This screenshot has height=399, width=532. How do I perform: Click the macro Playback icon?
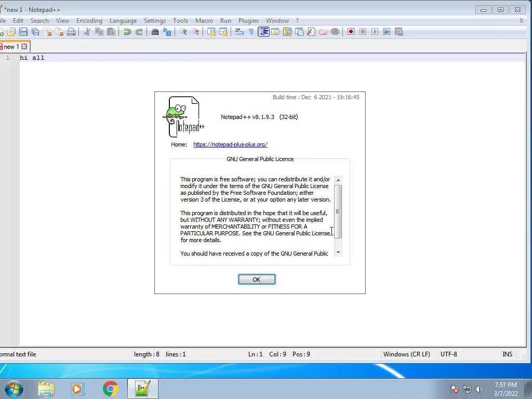(x=375, y=32)
